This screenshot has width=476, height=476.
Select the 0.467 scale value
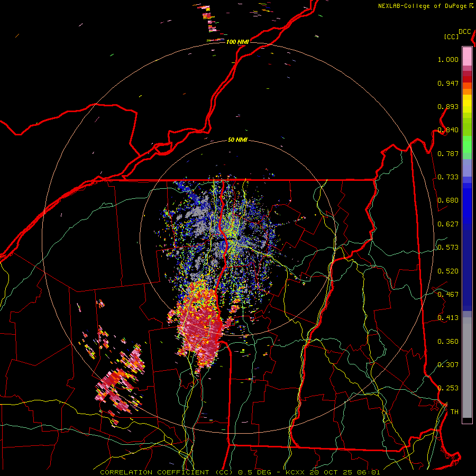coord(448,295)
